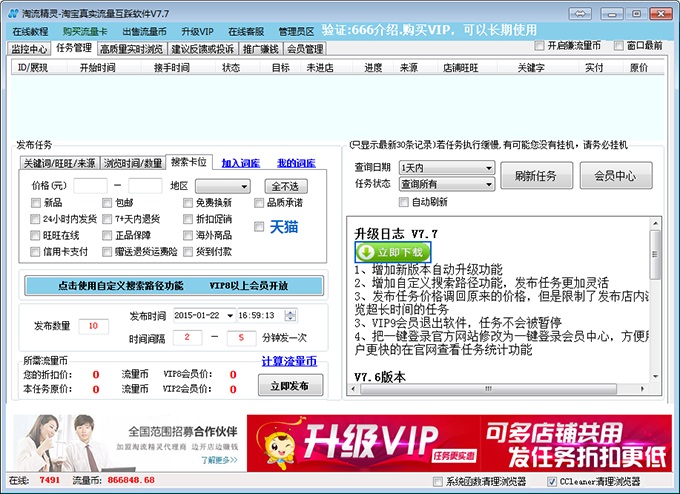Open the 会员中心 button
This screenshot has height=494, width=680.
[616, 176]
